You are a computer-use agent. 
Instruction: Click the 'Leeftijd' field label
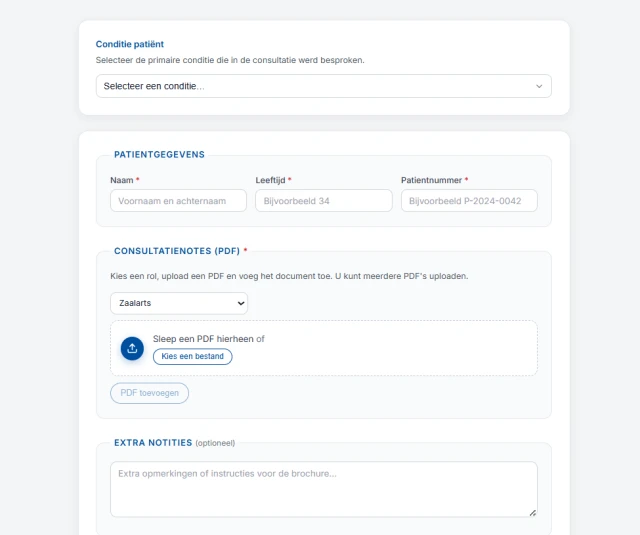pos(270,180)
